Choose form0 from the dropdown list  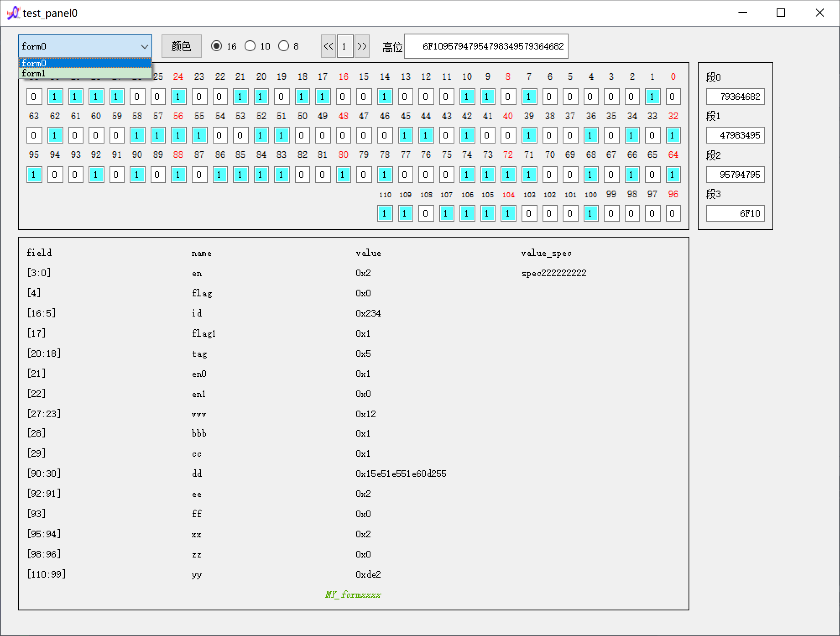(x=85, y=63)
